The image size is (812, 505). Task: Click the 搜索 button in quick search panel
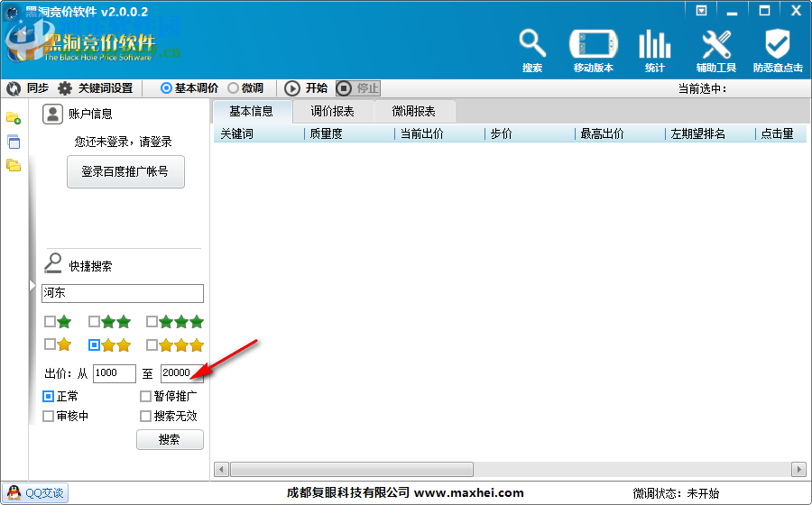coord(170,440)
